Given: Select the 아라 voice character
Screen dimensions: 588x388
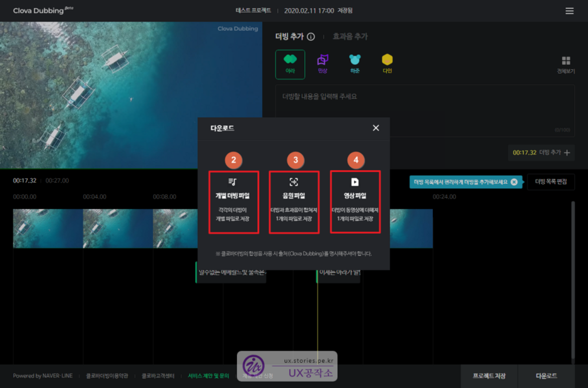Looking at the screenshot, I should pyautogui.click(x=290, y=64).
